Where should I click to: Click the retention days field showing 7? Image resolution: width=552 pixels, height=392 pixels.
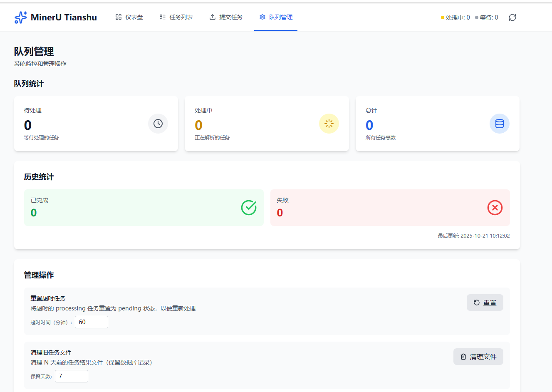71,376
